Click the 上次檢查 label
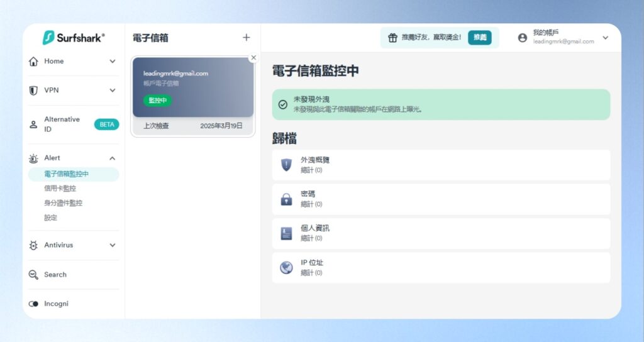The width and height of the screenshot is (644, 342). click(x=156, y=126)
